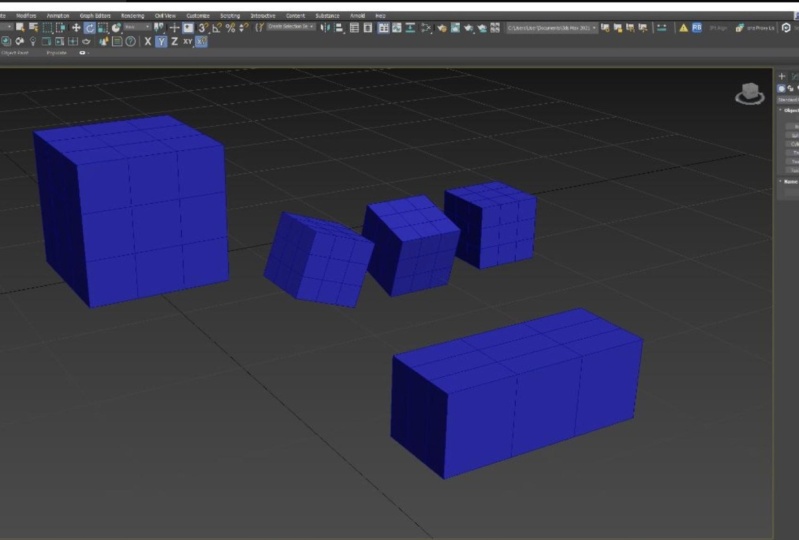Switch to the Object Paint ribbon tab
The width and height of the screenshot is (799, 540).
click(15, 53)
